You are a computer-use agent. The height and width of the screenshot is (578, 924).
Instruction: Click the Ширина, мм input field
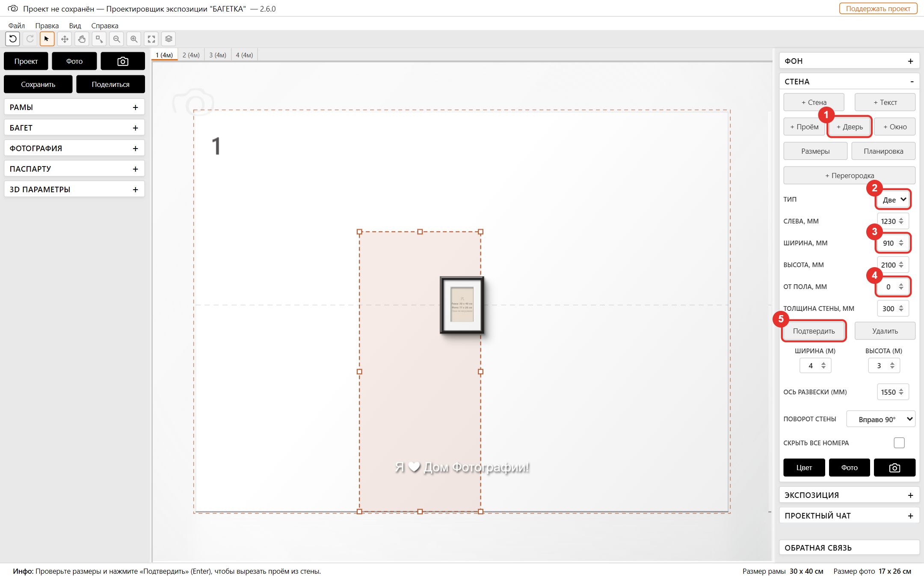tap(893, 243)
